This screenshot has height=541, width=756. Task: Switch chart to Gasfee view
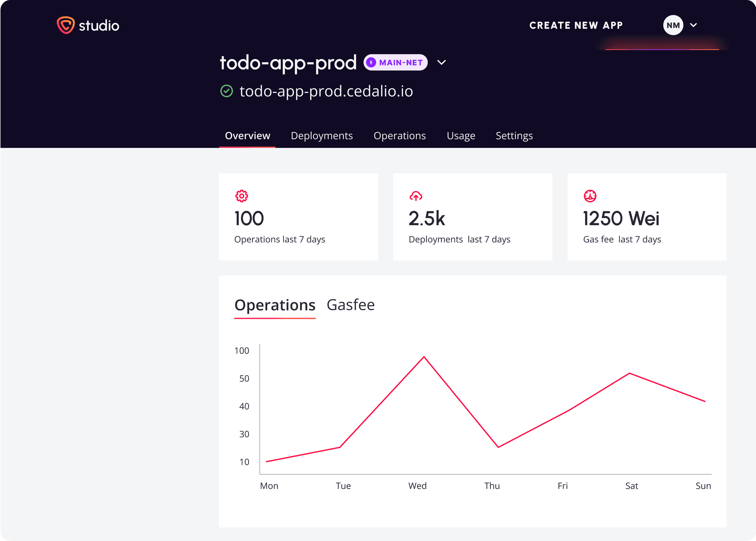[x=351, y=305]
